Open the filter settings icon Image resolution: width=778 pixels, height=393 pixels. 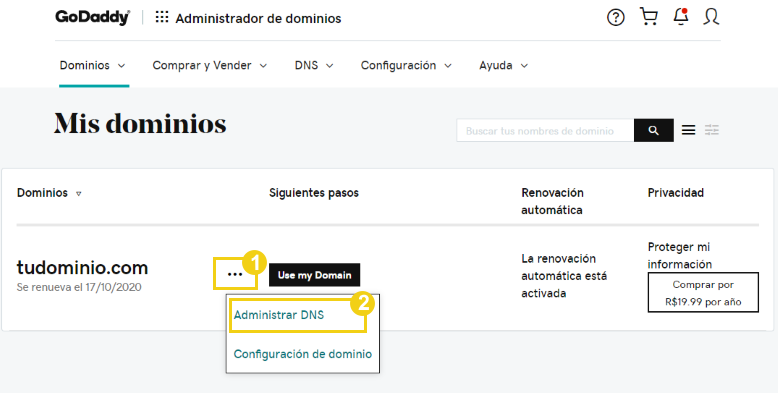coord(712,130)
